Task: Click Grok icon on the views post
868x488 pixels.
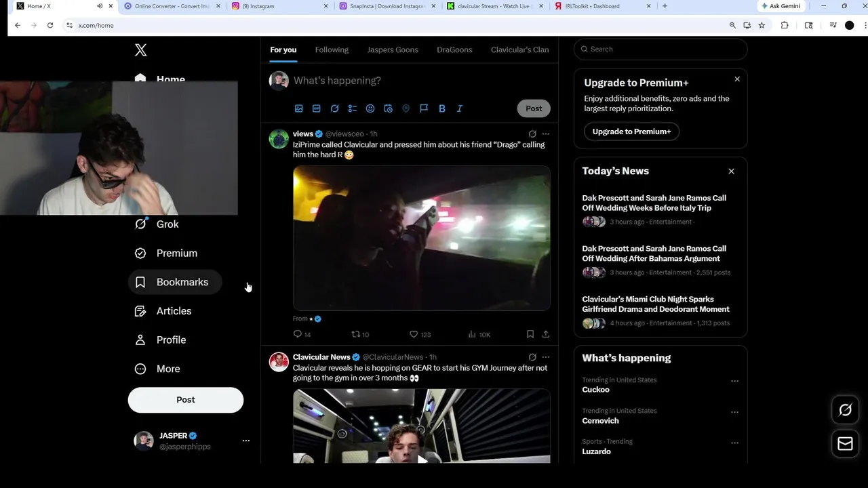Action: click(532, 134)
